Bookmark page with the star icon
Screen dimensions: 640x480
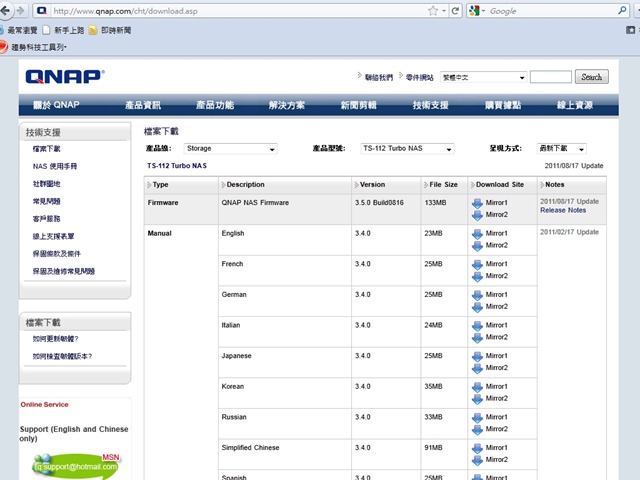pyautogui.click(x=433, y=11)
